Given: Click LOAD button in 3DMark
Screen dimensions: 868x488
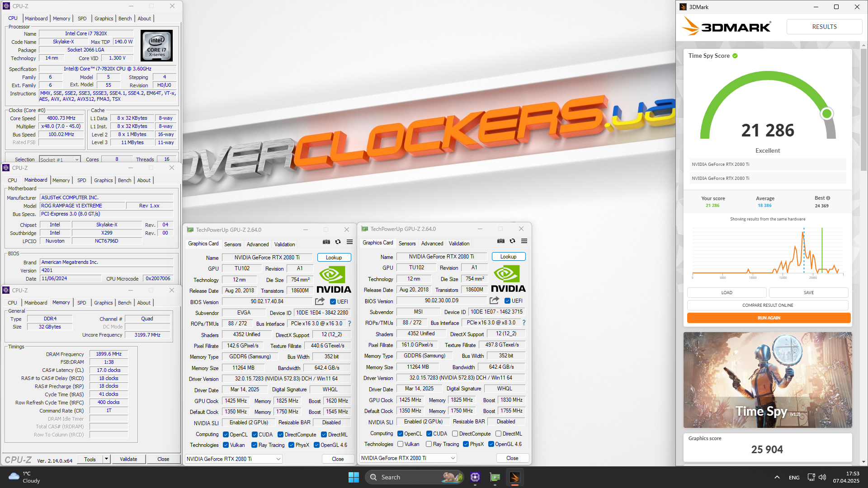Looking at the screenshot, I should point(726,293).
